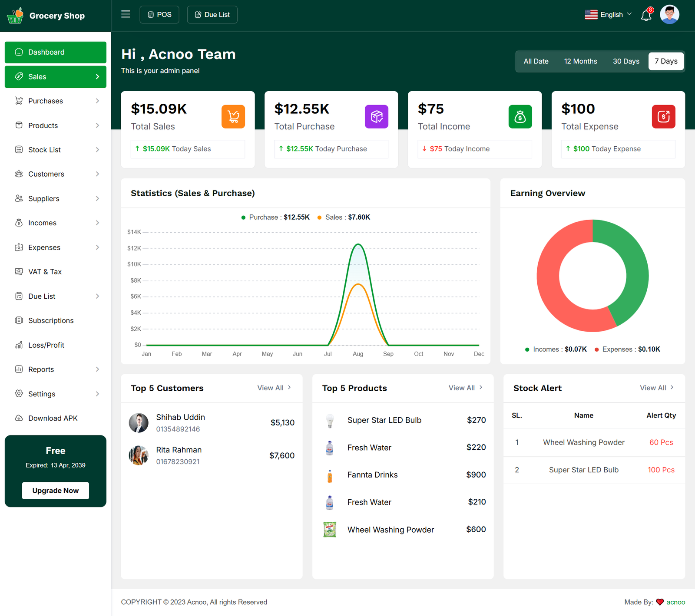
Task: Click the red Total Expense icon
Action: point(663,117)
